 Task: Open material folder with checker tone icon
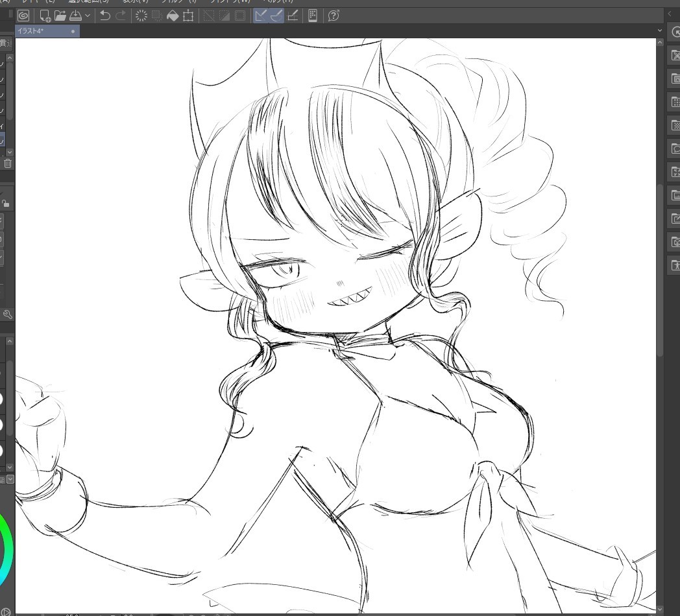point(675,125)
